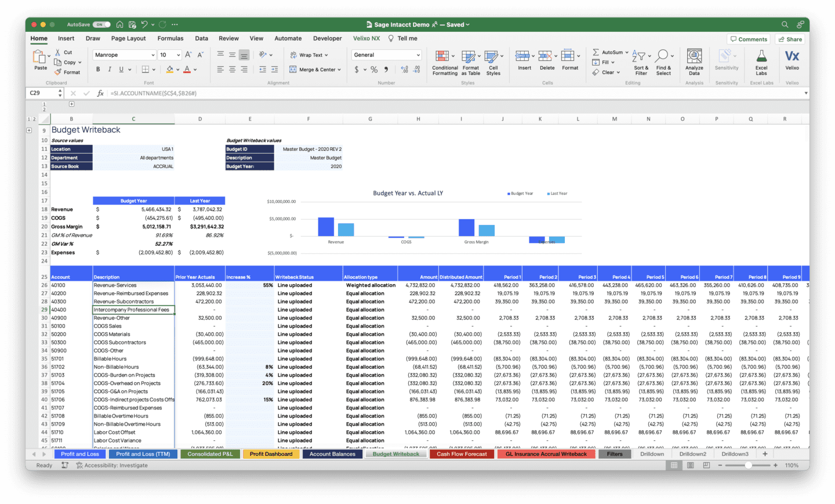
Task: Click the Velixo icon in the ribbon
Action: pos(792,60)
